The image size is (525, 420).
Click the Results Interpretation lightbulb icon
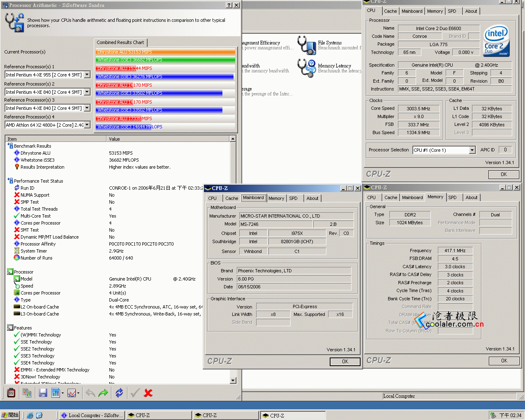point(17,167)
